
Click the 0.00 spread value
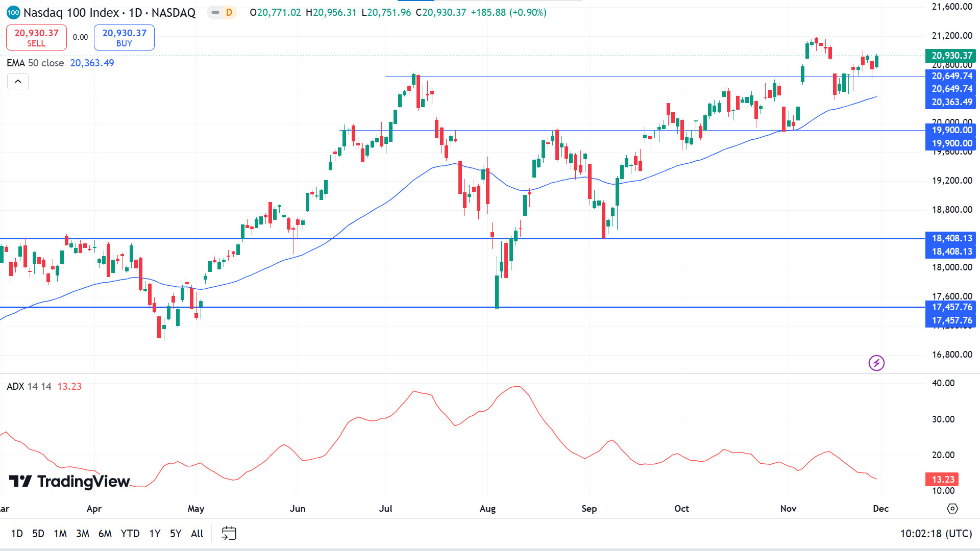(80, 37)
